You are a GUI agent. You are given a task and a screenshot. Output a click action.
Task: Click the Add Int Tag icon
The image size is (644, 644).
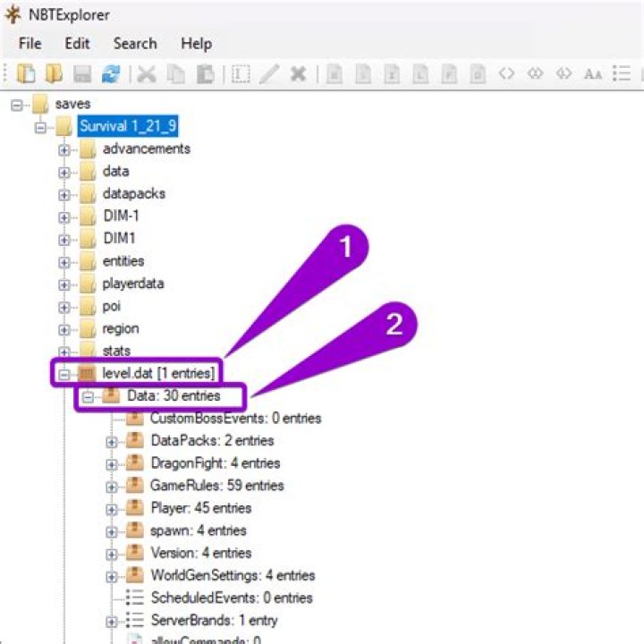392,75
